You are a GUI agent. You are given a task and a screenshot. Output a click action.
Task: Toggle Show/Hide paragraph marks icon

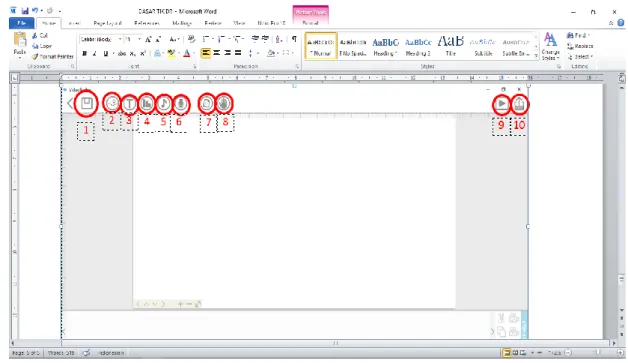[x=294, y=39]
